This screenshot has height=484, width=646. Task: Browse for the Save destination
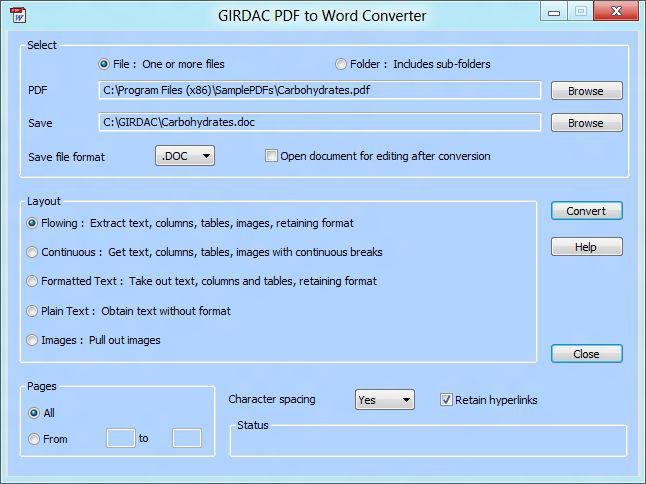click(x=587, y=123)
